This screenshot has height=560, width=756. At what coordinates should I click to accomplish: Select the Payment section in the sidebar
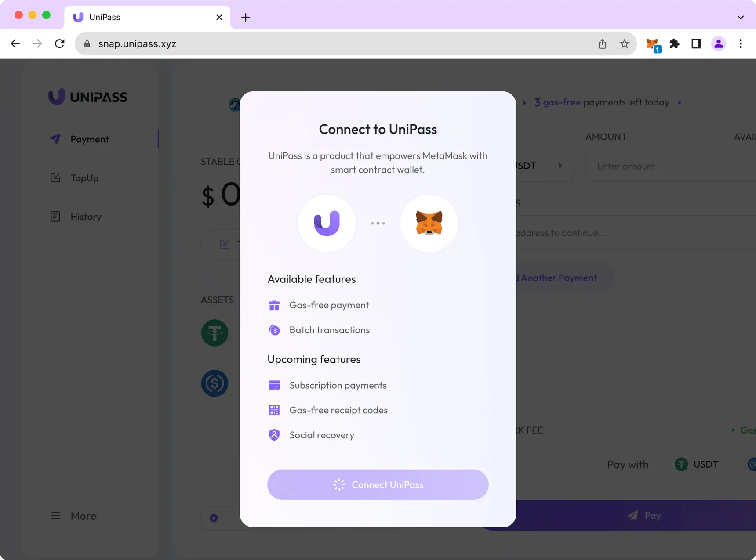90,139
